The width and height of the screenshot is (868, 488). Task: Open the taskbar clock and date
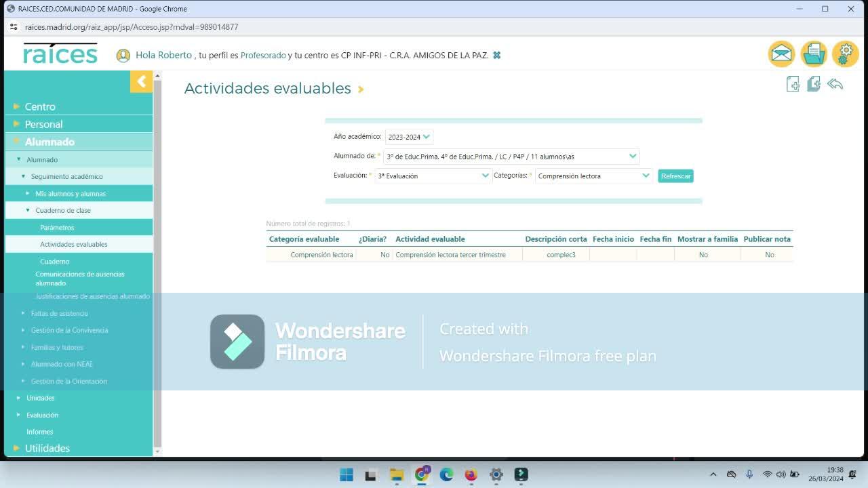[x=825, y=474]
